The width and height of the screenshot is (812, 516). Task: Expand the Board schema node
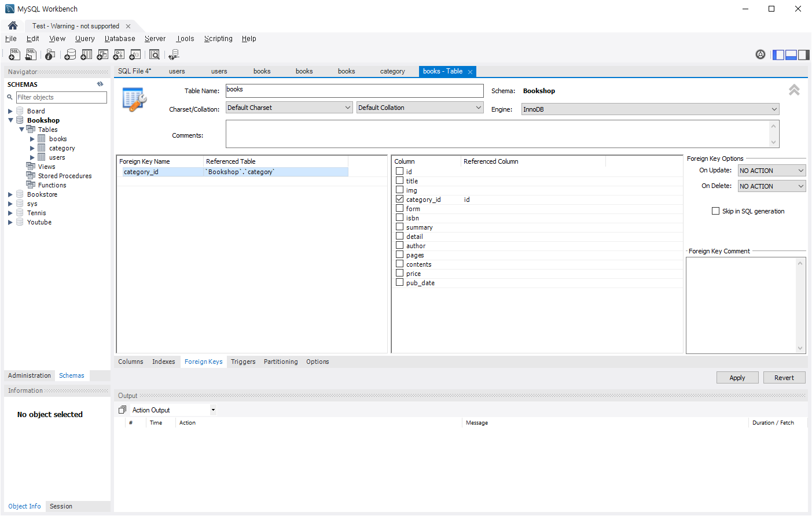[10, 111]
